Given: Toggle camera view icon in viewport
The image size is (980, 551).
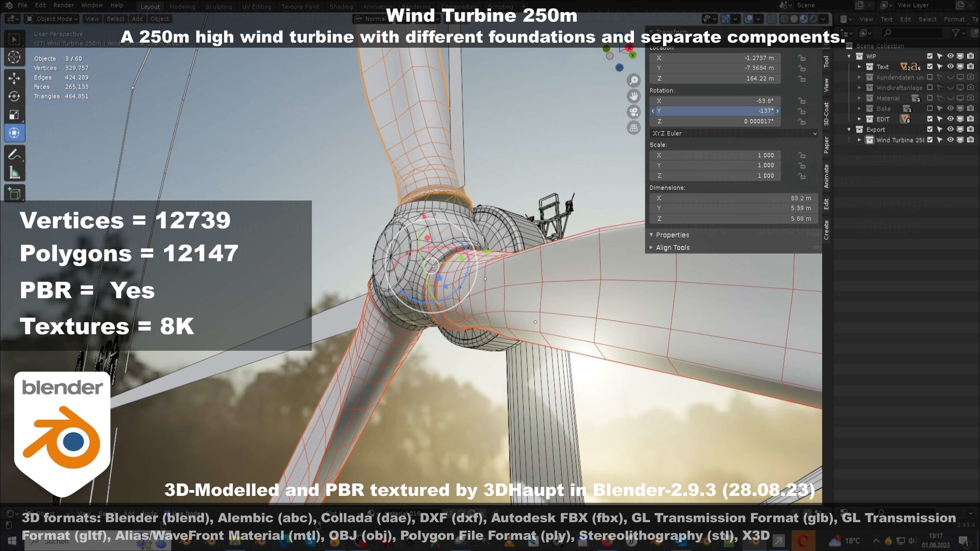Looking at the screenshot, I should point(633,112).
